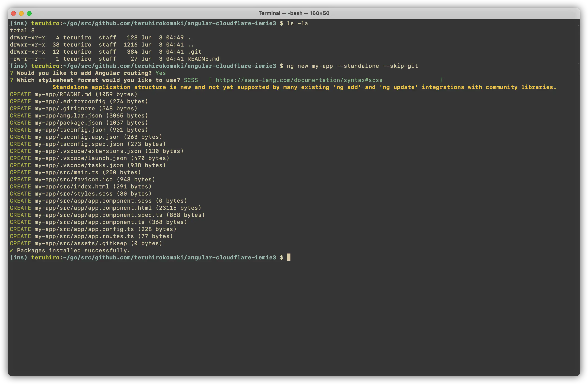Click 'my-app/.editorconfig (274 bytes)' line

click(x=79, y=102)
